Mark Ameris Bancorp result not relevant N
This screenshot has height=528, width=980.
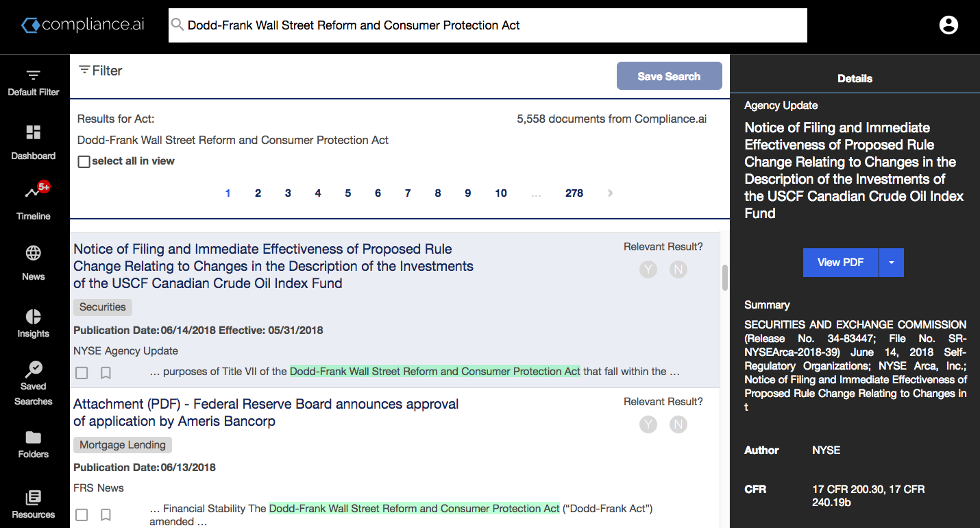pyautogui.click(x=678, y=424)
